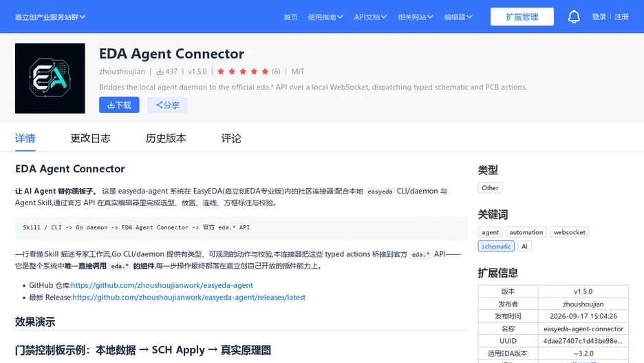
Task: Click the MIT license label
Action: point(298,72)
